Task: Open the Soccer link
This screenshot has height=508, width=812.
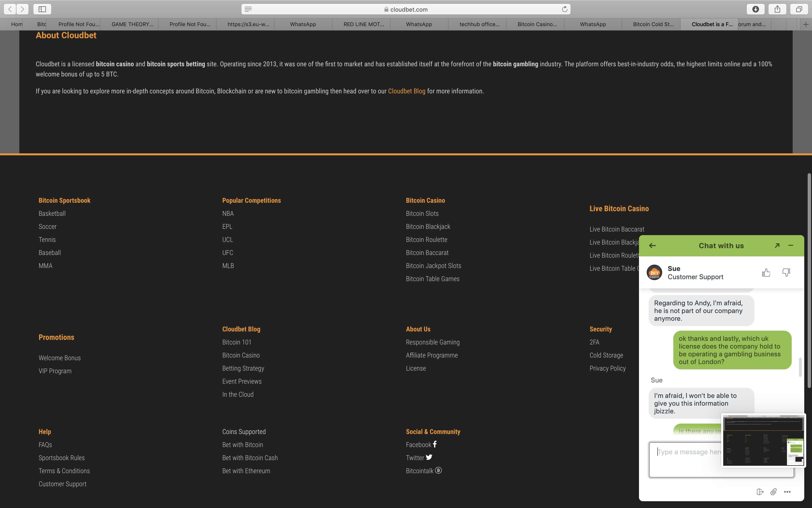Action: 47,226
